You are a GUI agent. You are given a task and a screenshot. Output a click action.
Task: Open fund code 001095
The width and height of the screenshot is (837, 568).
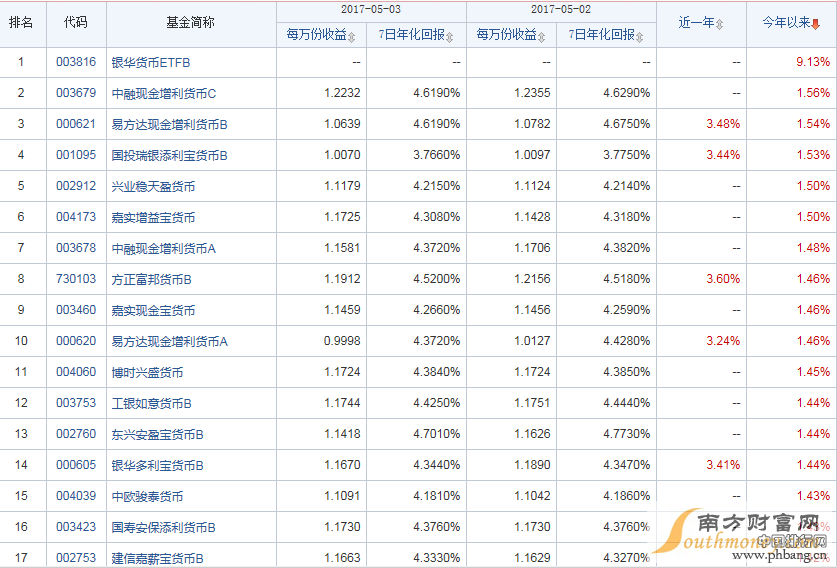76,155
